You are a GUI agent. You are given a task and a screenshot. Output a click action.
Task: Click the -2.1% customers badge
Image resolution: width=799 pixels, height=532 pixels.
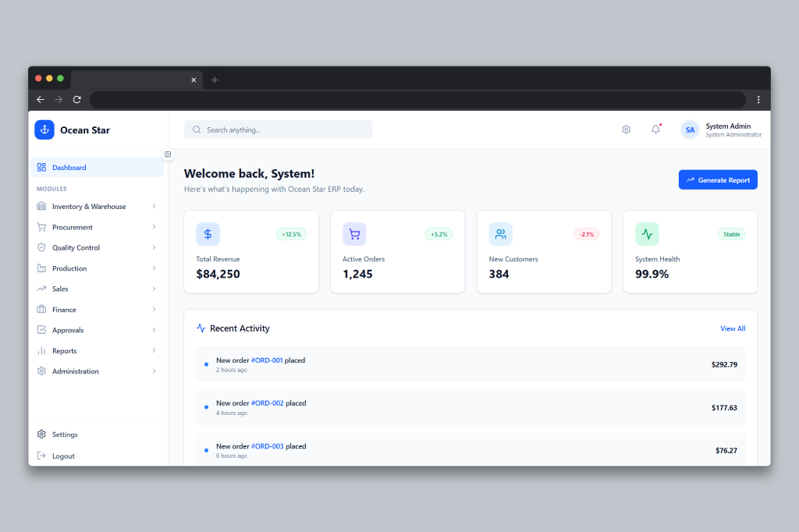coord(587,234)
